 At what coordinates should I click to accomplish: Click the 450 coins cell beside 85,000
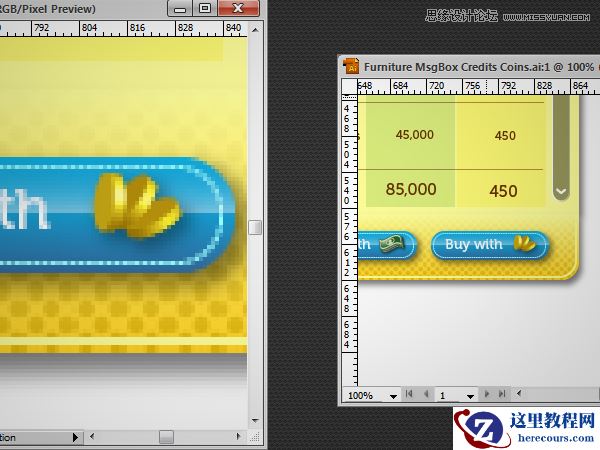500,190
